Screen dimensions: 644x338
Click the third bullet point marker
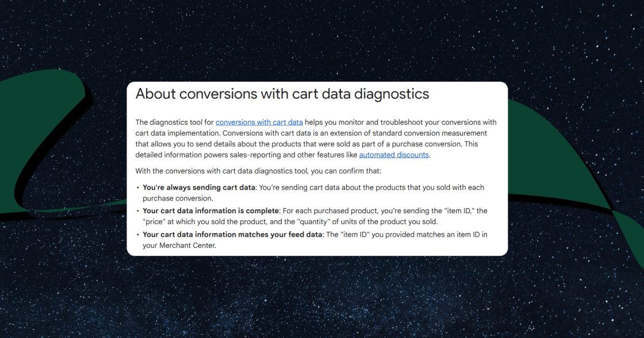(x=137, y=235)
